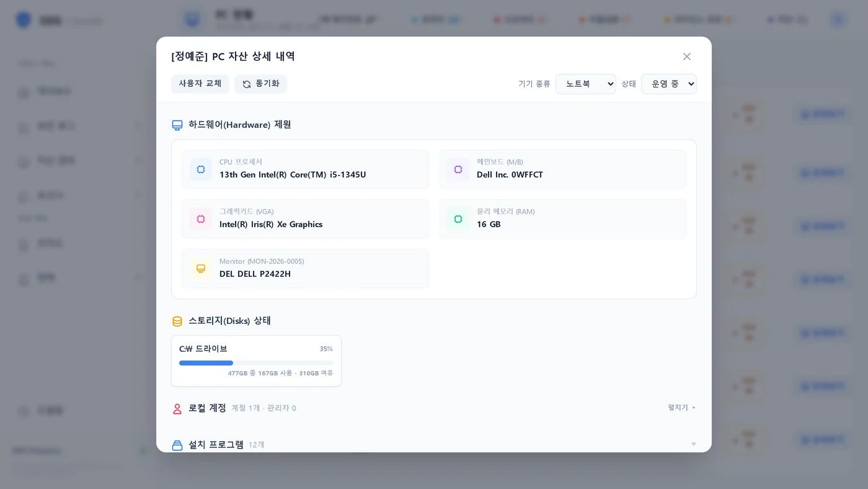Click the 12개 installed programs count
The width and height of the screenshot is (868, 489).
[257, 445]
